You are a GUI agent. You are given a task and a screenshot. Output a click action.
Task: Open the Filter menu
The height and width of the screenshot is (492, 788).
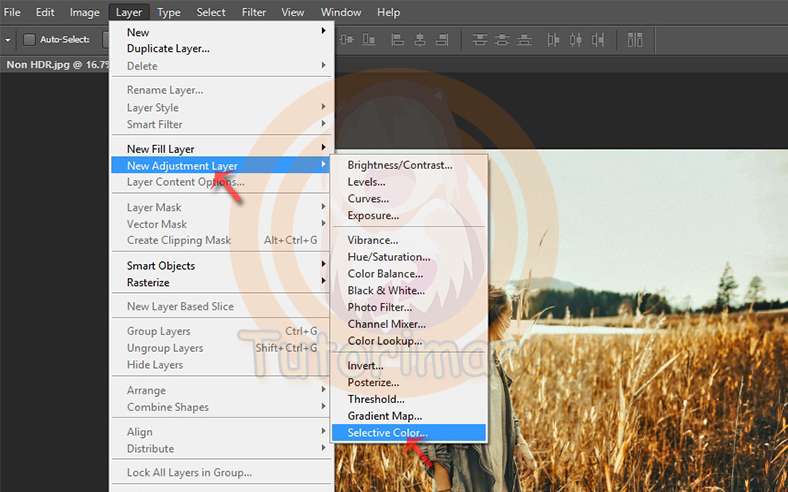pyautogui.click(x=254, y=12)
